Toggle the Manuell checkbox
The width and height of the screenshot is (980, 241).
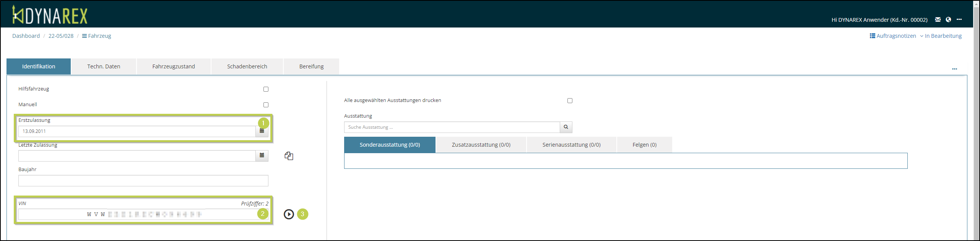(266, 105)
